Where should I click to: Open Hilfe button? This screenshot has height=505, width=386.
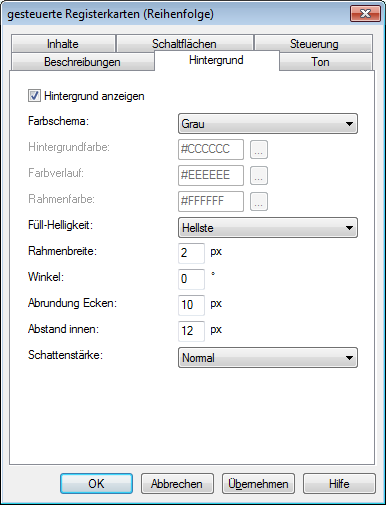click(x=339, y=483)
